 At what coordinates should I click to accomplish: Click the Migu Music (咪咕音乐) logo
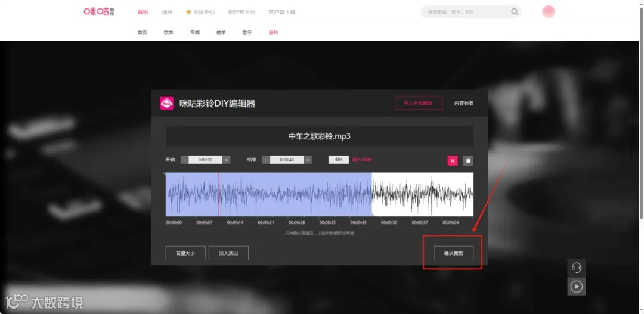click(99, 11)
